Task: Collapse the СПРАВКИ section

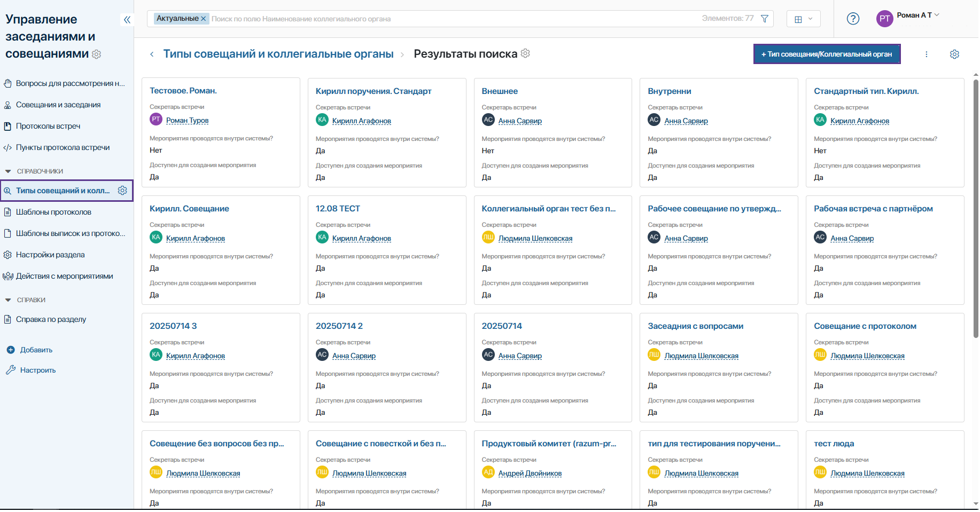Action: point(8,300)
